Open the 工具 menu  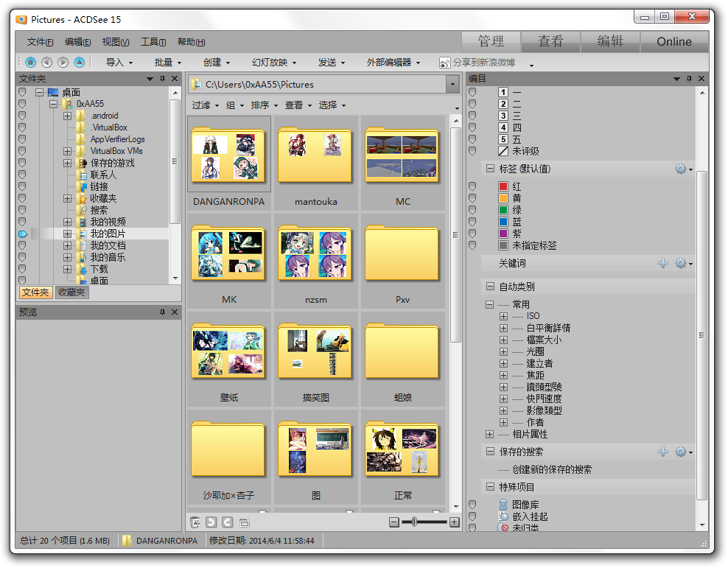153,42
